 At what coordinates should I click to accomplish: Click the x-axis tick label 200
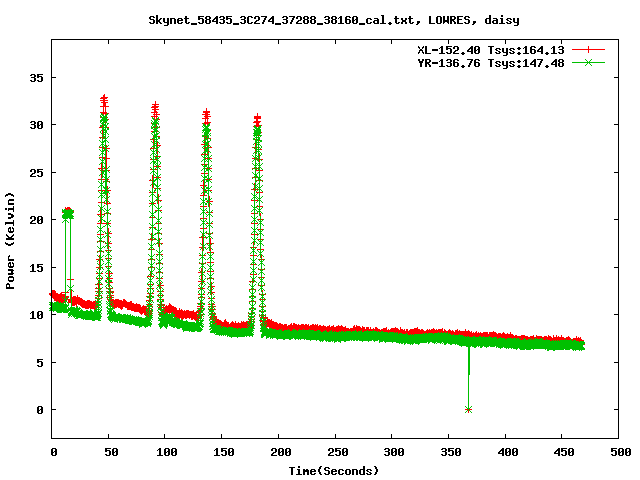tap(280, 452)
